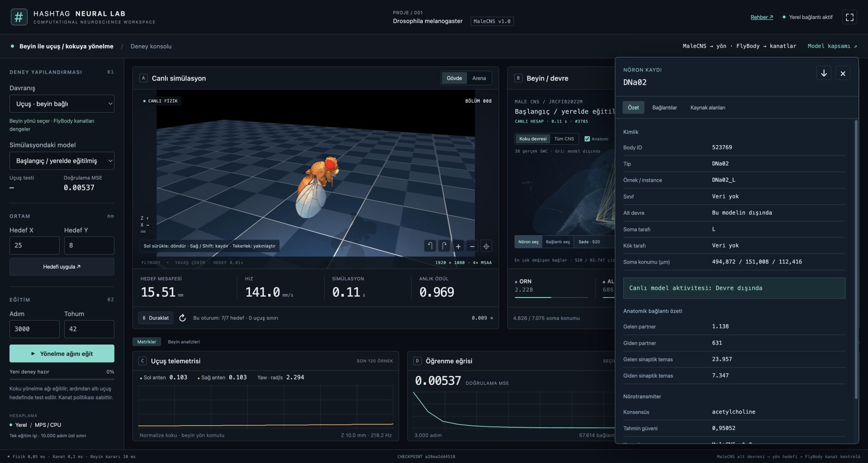
Task: Click the CANLI FİZİK live badge
Action: click(x=160, y=101)
